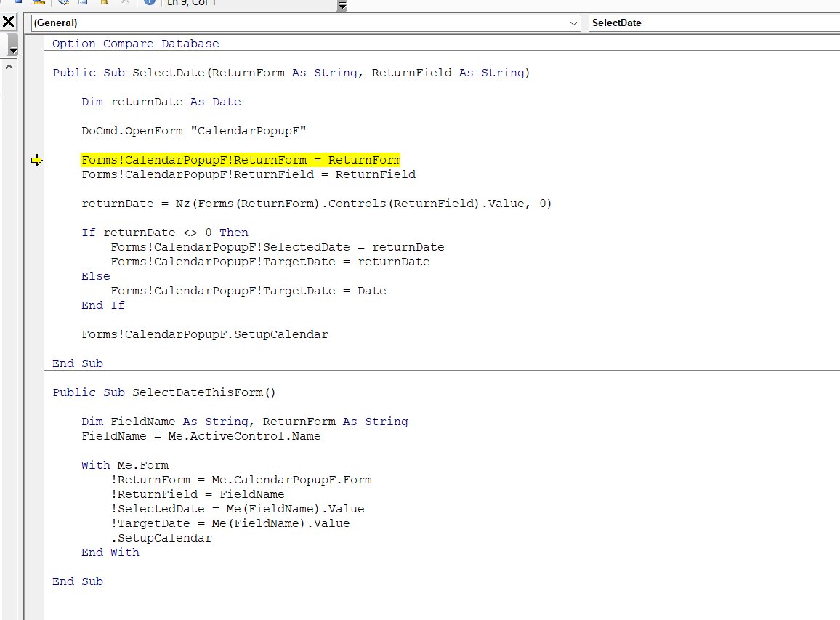Click the highlighted ReturnForm assignment line

pyautogui.click(x=241, y=161)
